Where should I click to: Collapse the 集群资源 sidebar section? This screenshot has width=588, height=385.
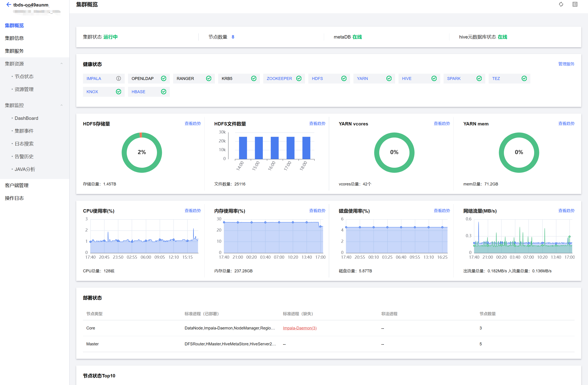(61, 64)
